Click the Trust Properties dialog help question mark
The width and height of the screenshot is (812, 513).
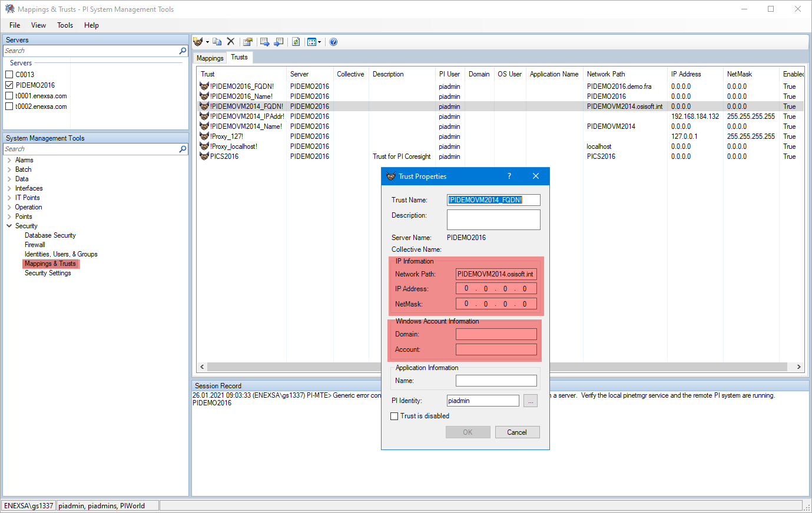[509, 176]
